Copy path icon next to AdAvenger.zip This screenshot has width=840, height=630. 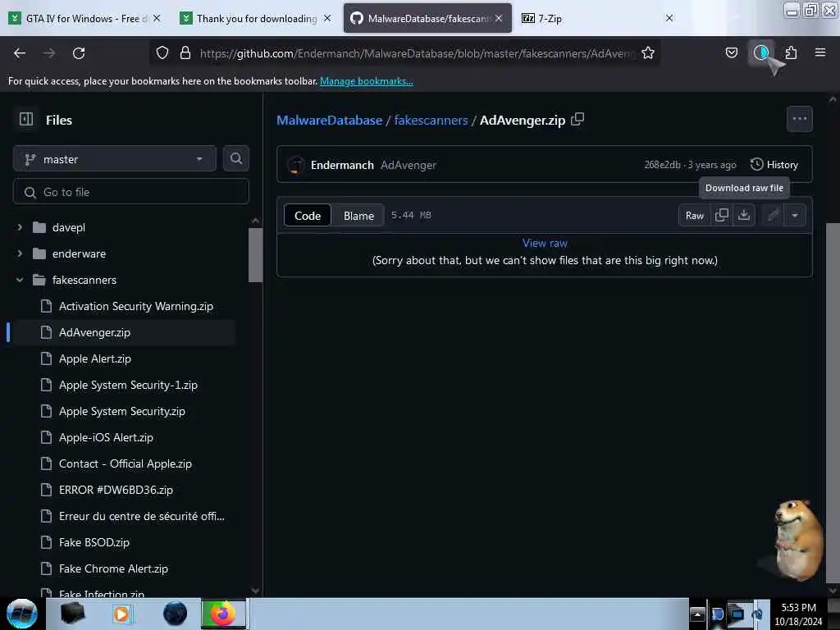coord(577,119)
